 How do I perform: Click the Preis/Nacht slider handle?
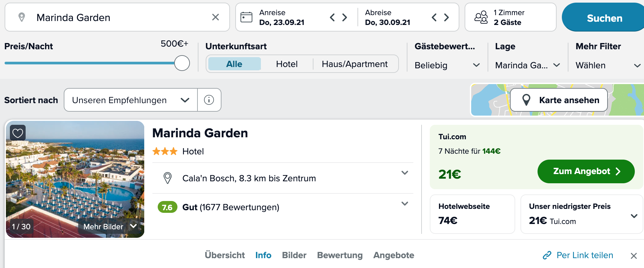coord(182,63)
